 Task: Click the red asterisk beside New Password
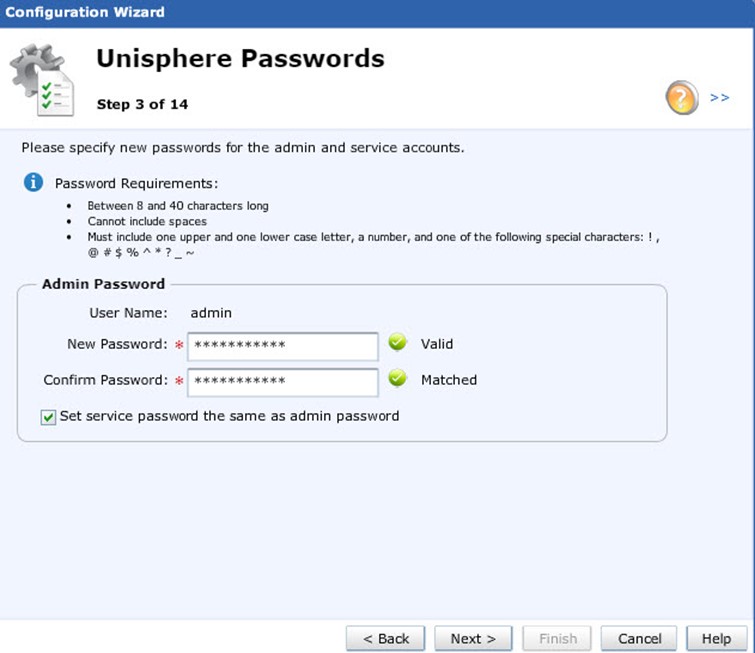[179, 345]
